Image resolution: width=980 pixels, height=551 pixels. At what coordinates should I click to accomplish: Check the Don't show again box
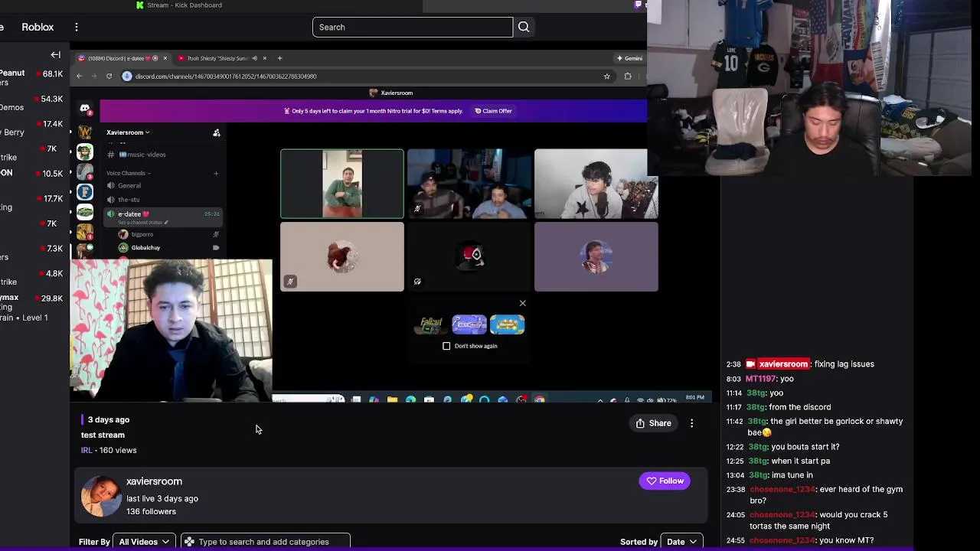(x=446, y=346)
